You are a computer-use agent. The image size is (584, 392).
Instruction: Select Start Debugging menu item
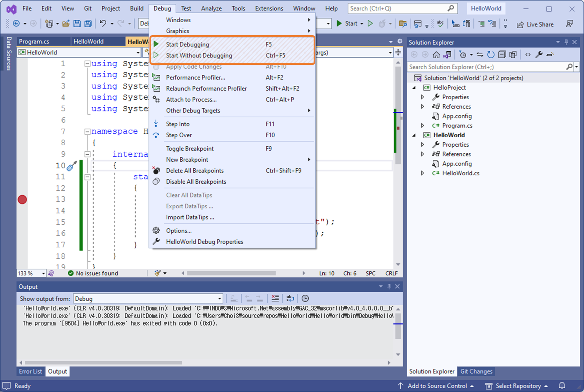tap(233, 44)
